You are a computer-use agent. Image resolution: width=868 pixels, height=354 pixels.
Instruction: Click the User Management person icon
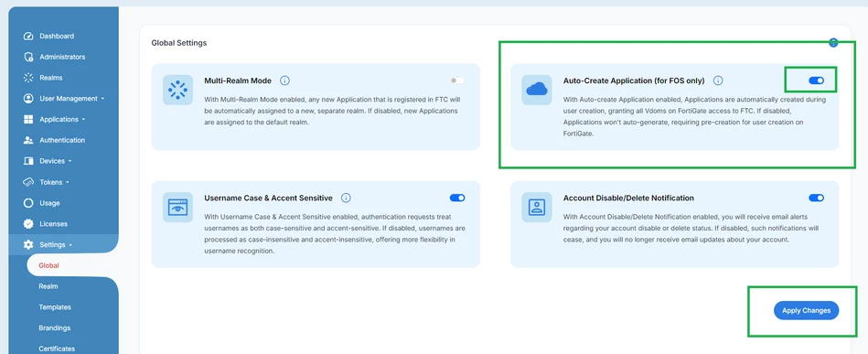coord(28,99)
